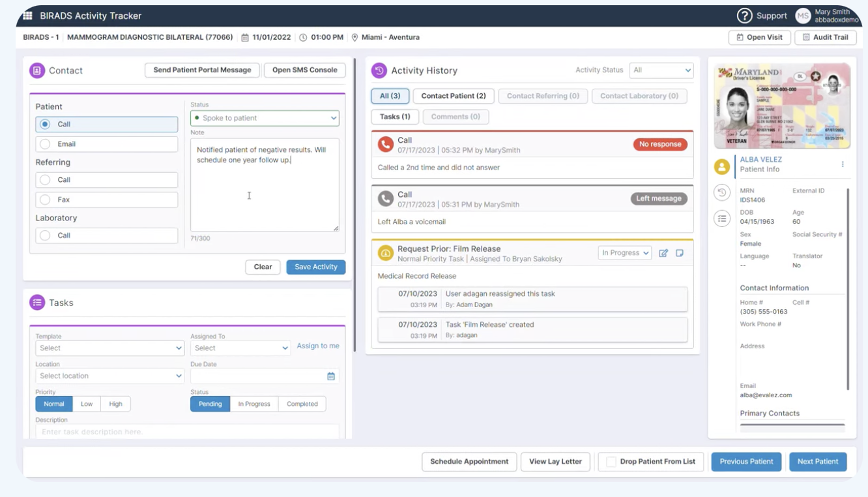Show the All (3) activity tab
The width and height of the screenshot is (868, 497).
tap(390, 96)
